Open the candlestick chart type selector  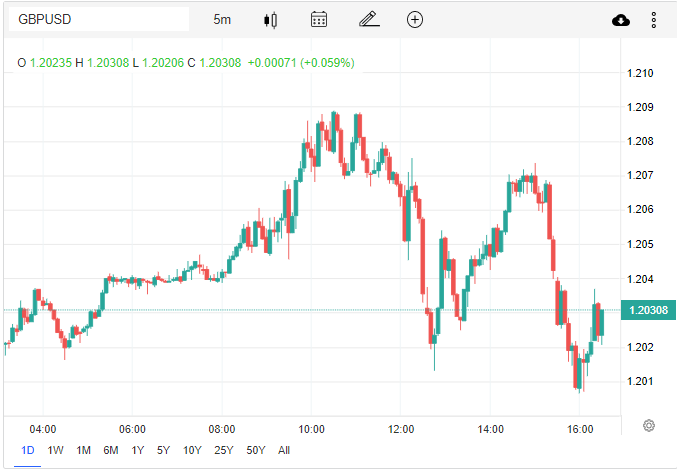pyautogui.click(x=270, y=20)
